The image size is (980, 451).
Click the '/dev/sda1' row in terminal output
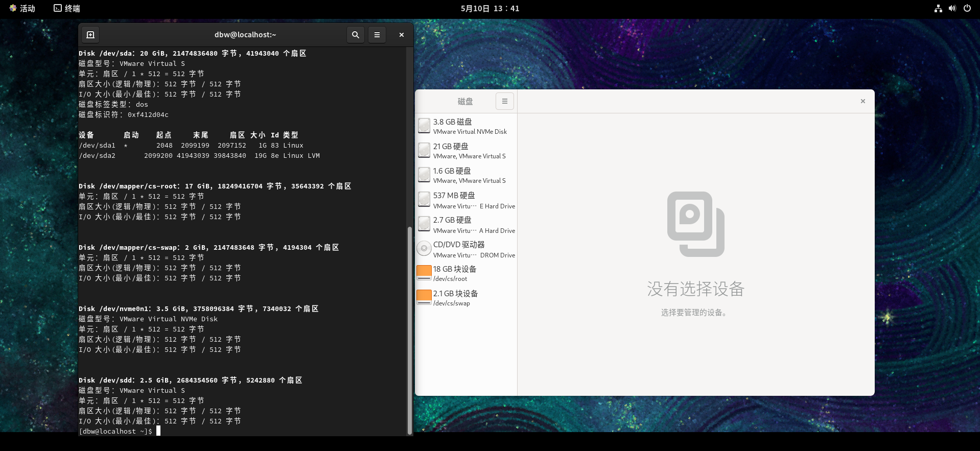coord(191,146)
